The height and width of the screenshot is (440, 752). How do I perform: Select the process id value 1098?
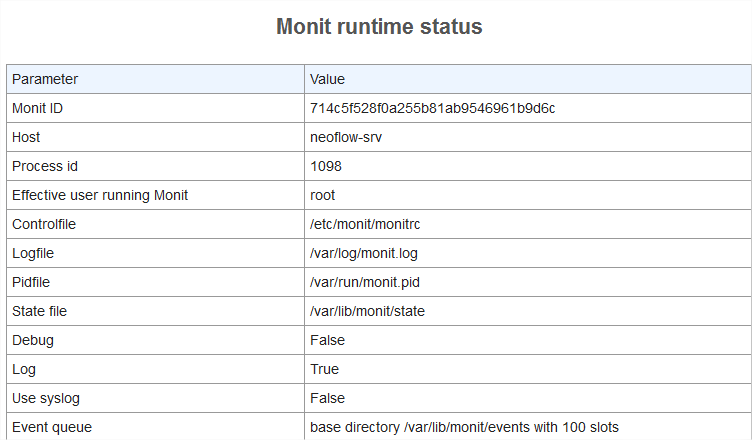(326, 166)
